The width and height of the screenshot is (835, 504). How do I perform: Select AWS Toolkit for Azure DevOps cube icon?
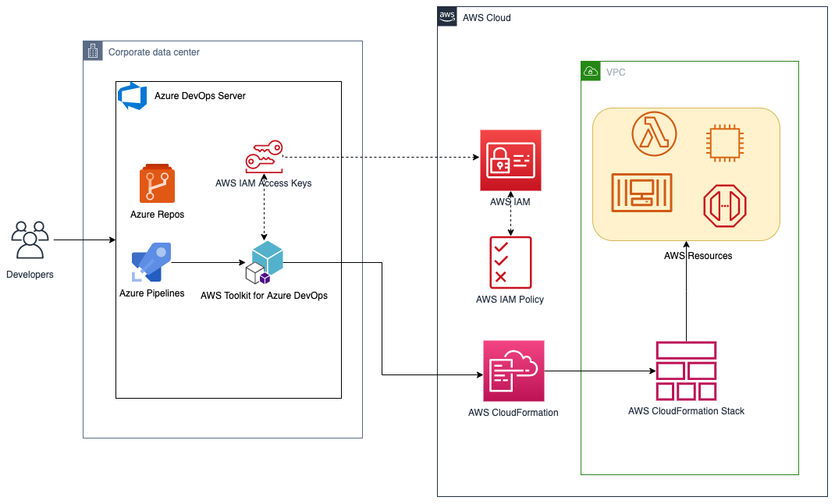point(264,262)
